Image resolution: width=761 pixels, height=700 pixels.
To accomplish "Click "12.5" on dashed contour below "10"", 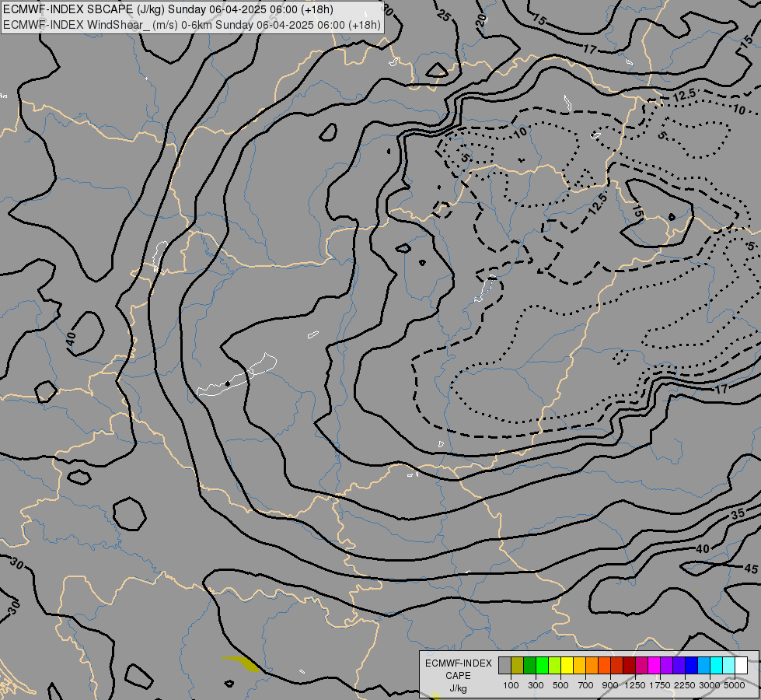I will (598, 204).
